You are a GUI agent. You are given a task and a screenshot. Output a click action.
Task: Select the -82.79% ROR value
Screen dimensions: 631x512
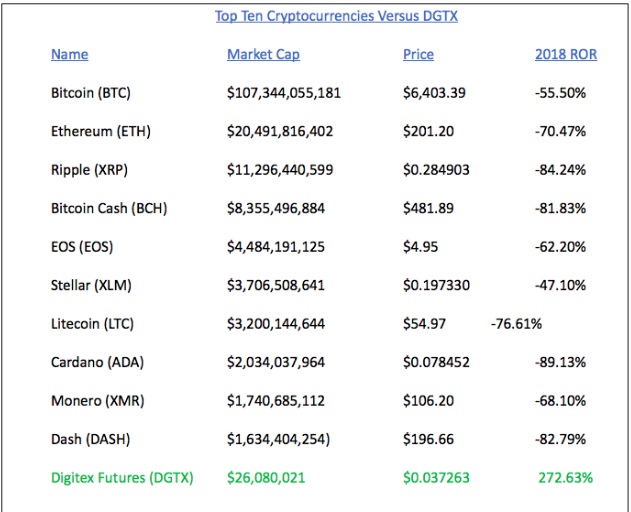(560, 440)
